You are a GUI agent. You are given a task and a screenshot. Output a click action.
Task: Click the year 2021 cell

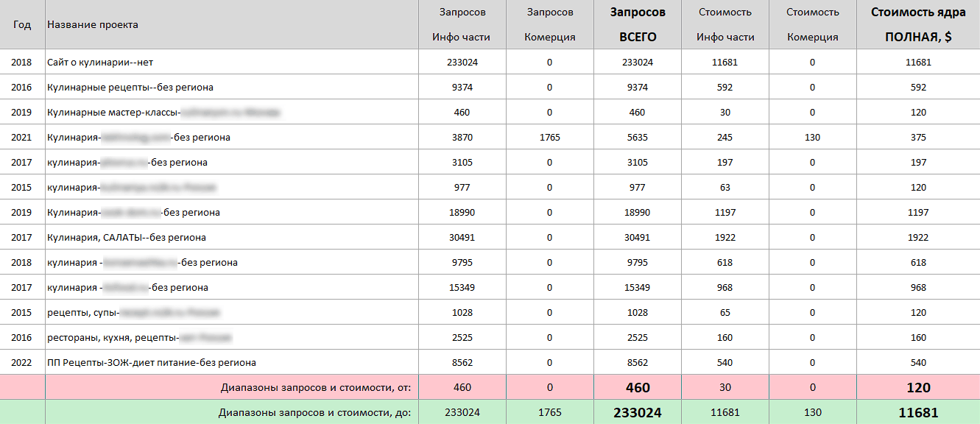[22, 138]
